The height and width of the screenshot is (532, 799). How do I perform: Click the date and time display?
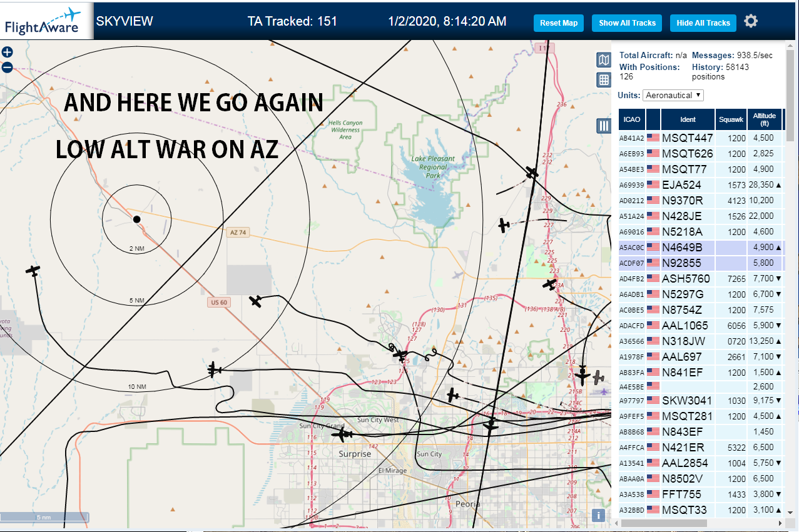(x=447, y=21)
